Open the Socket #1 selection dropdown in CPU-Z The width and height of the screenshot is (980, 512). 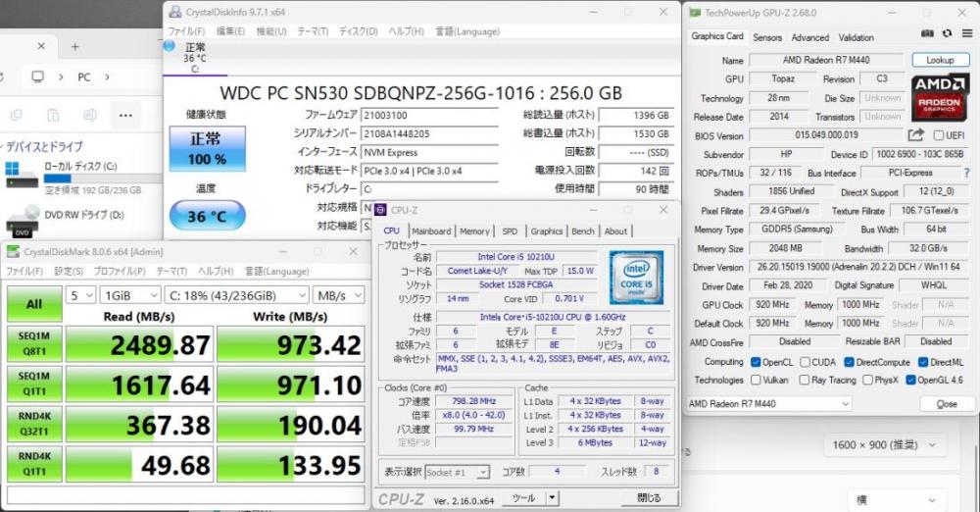tap(457, 473)
